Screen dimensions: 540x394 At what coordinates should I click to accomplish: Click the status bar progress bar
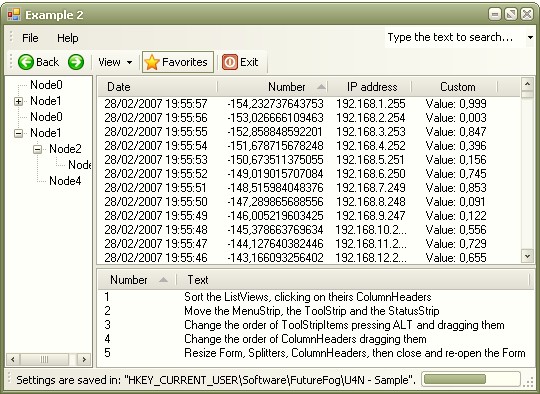(471, 380)
